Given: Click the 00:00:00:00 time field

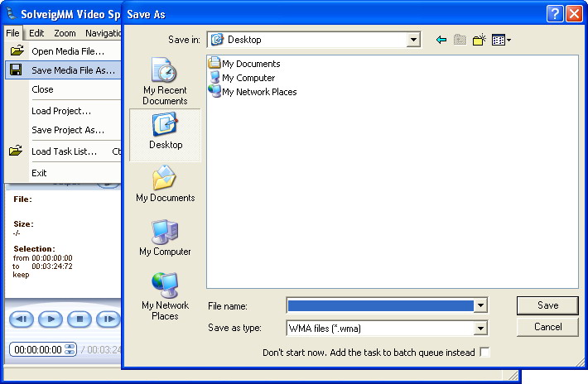Looking at the screenshot, I should pyautogui.click(x=37, y=349).
